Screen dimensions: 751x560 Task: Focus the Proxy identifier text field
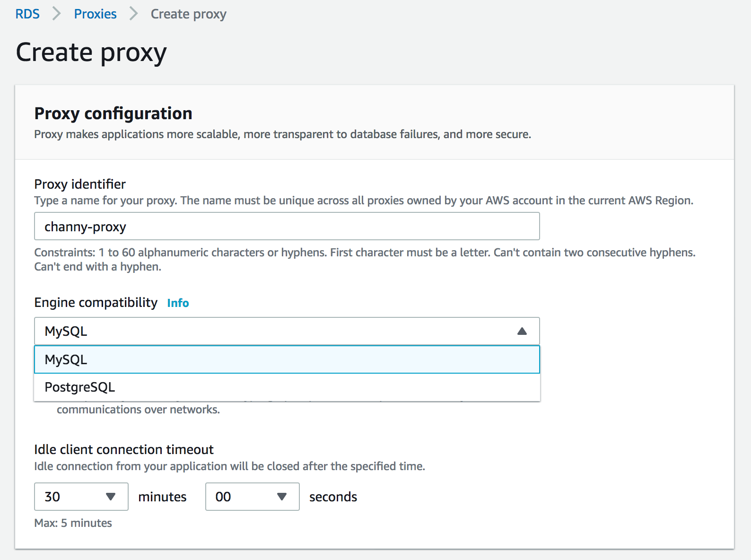[x=287, y=227]
